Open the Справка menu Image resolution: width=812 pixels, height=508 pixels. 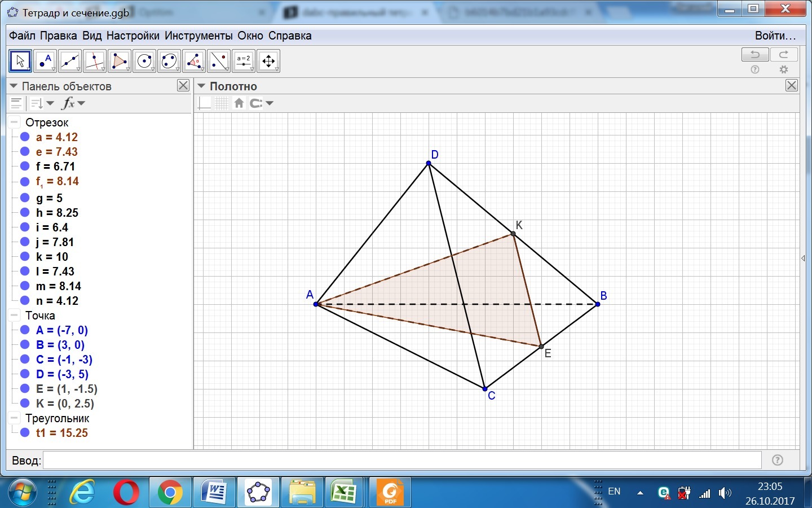[290, 36]
